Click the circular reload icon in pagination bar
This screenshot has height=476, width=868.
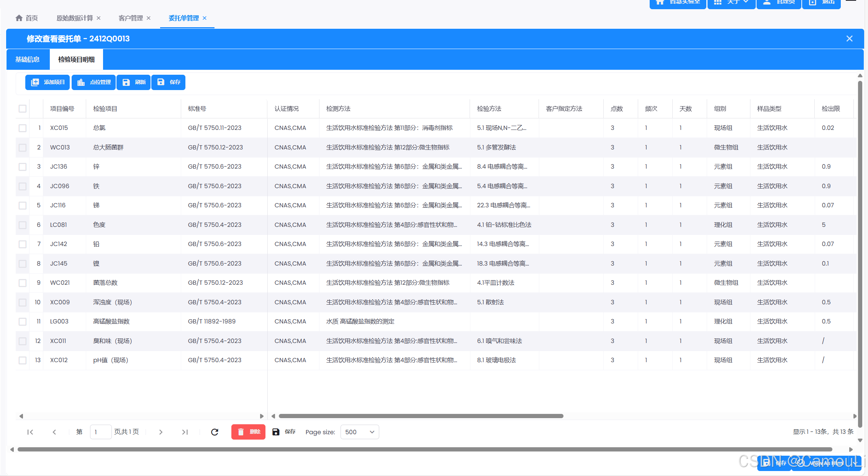point(215,432)
